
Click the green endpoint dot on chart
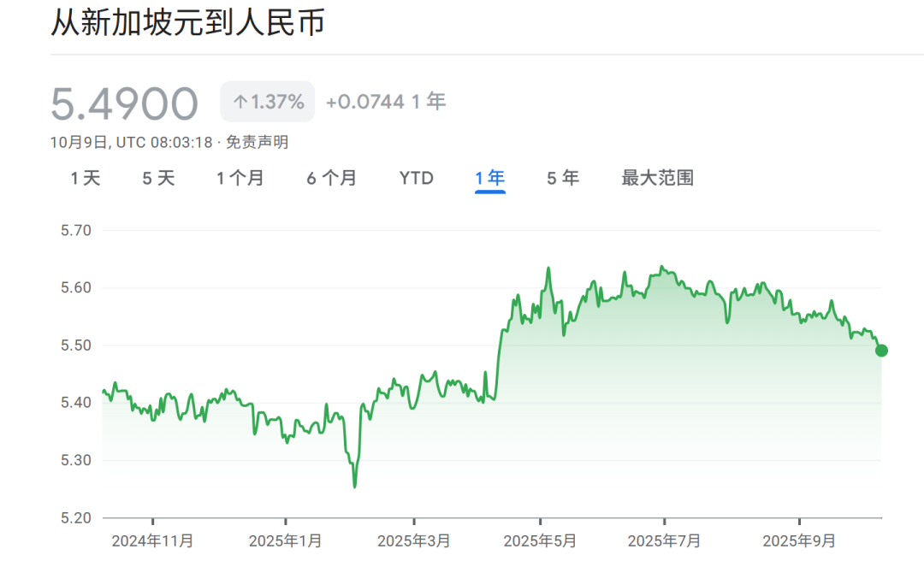881,351
